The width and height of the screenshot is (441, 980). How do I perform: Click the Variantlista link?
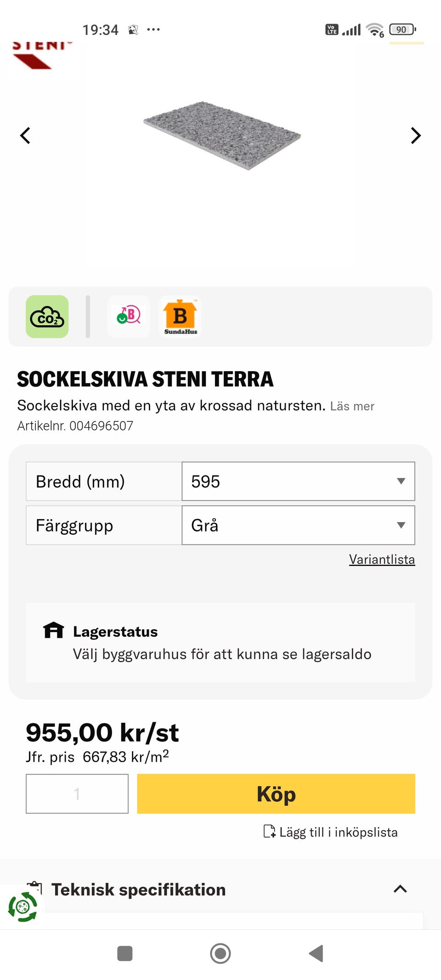(x=382, y=559)
